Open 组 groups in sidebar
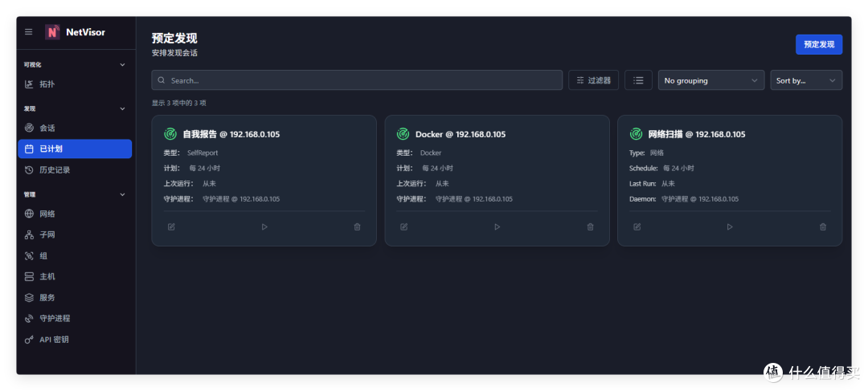The height and width of the screenshot is (391, 868). point(75,255)
